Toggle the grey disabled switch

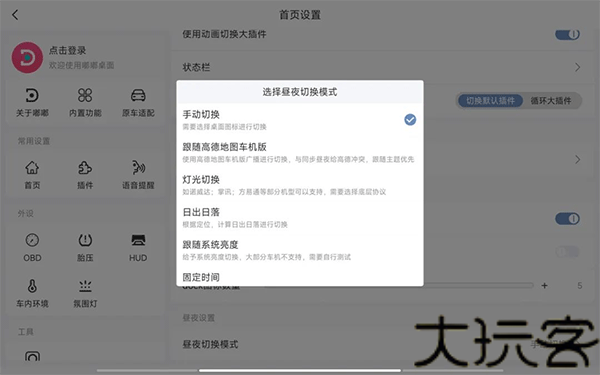[x=567, y=252]
